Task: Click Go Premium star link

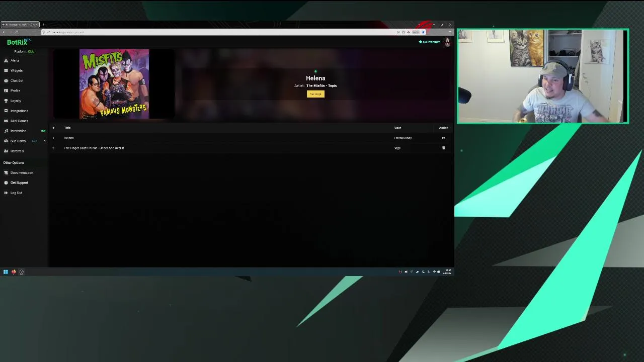Action: pos(430,42)
